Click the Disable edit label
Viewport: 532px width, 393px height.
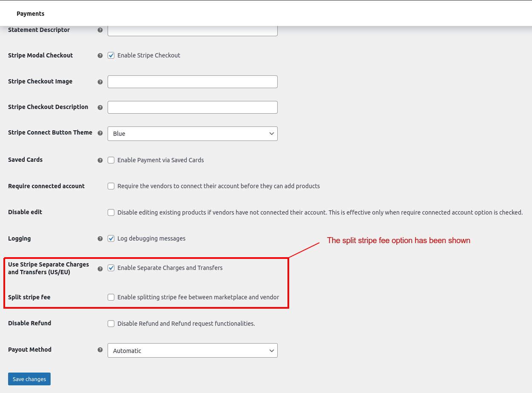pos(25,212)
